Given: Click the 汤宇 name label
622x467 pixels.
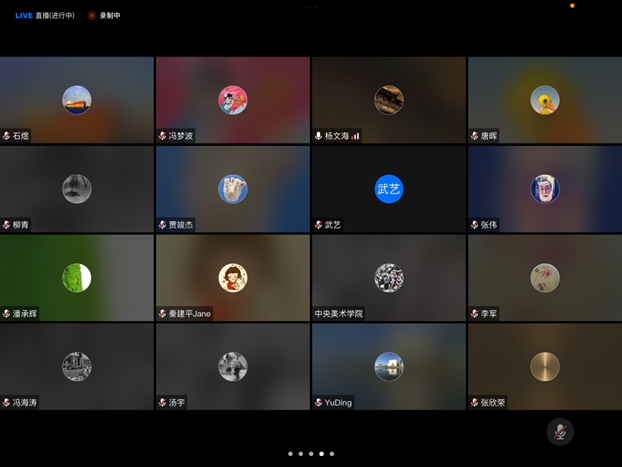Looking at the screenshot, I should [x=177, y=403].
